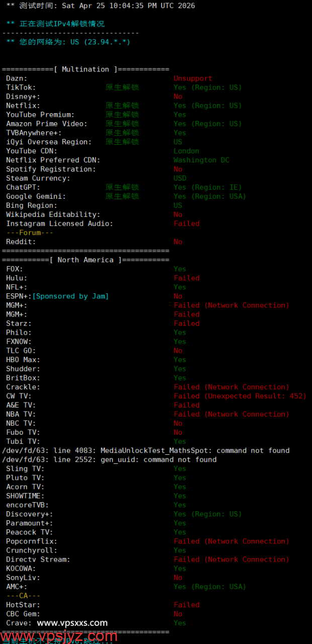Click the "Washington DC" Netflix Preferred CDN value
The image size is (312, 644).
201,160
